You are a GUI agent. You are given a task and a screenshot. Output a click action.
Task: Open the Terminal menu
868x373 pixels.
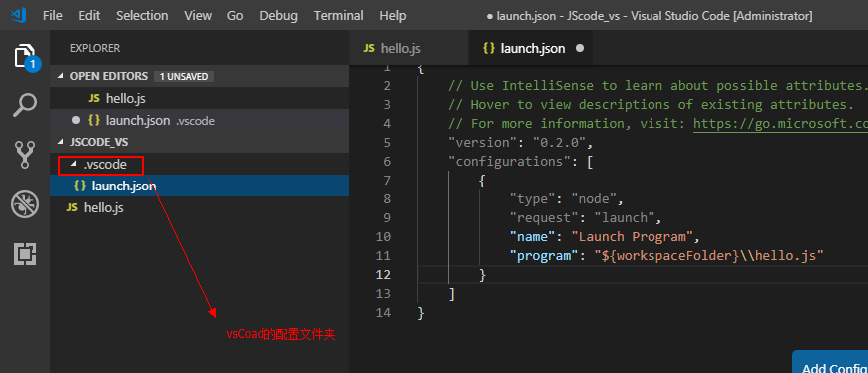(338, 16)
